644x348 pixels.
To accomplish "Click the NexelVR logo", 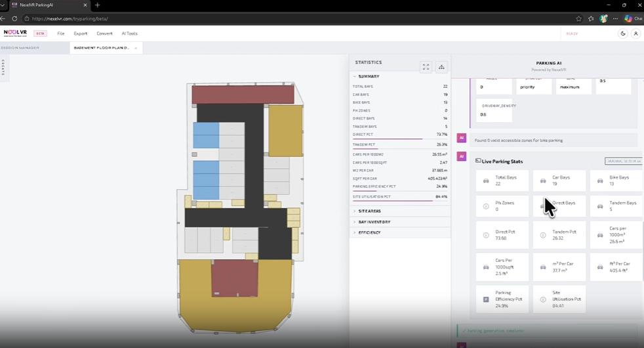I will coord(15,33).
